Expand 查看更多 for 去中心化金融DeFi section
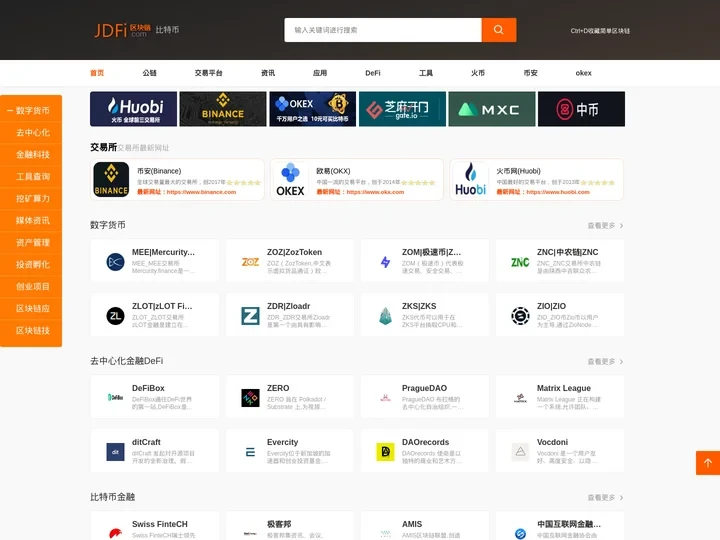720x540 pixels. point(605,361)
